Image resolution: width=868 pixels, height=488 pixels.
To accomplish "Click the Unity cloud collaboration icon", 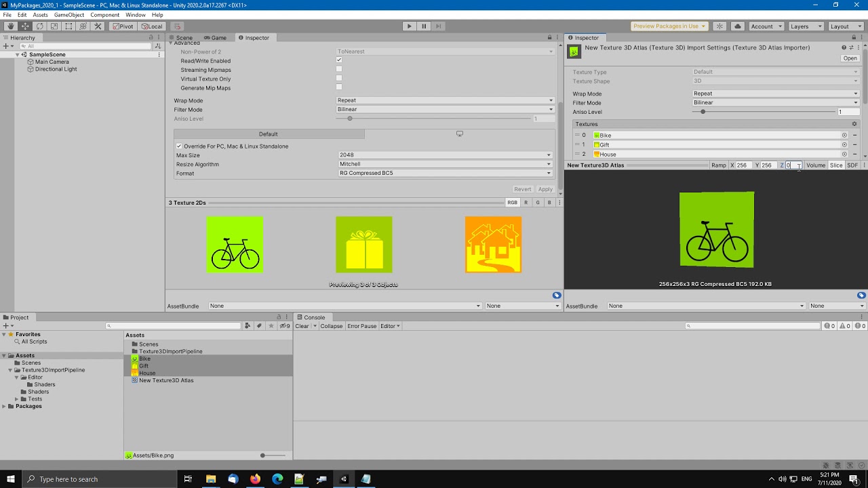I will [738, 26].
